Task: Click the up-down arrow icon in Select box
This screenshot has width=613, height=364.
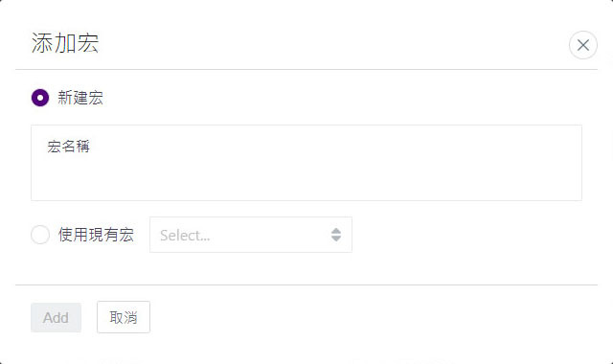Action: [x=336, y=235]
